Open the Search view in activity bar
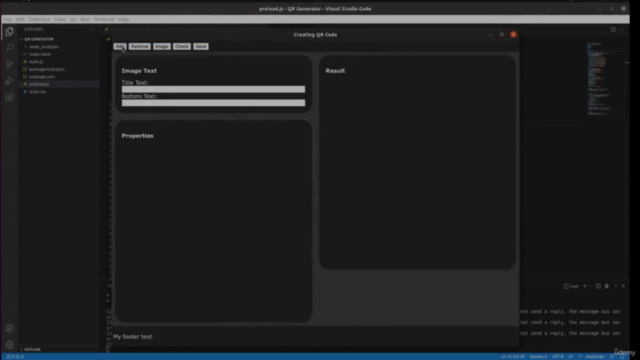 pyautogui.click(x=9, y=48)
